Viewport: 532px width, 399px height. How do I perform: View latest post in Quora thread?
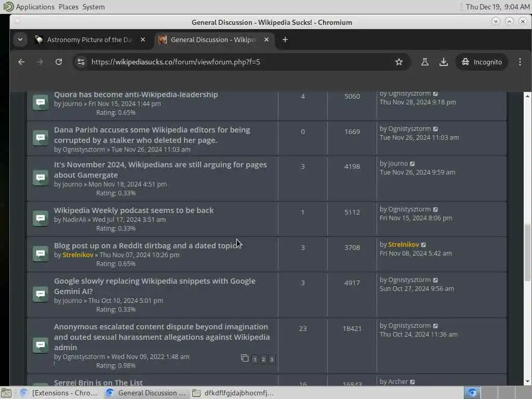pyautogui.click(x=436, y=94)
